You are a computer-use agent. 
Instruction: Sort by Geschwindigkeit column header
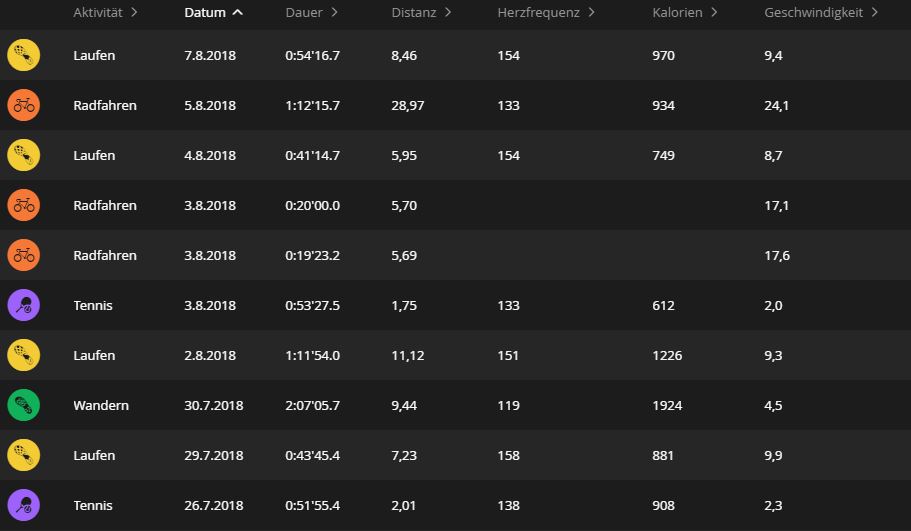820,13
